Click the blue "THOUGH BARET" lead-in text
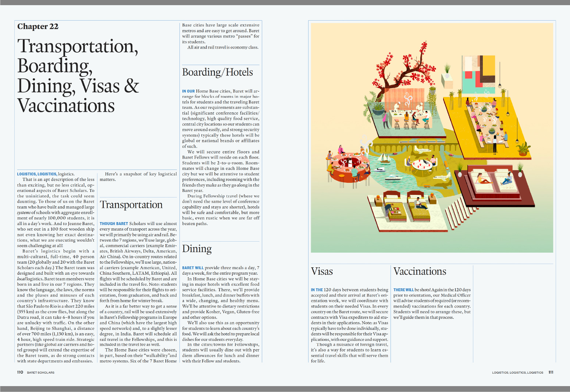The width and height of the screenshot is (570, 392). pyautogui.click(x=114, y=224)
